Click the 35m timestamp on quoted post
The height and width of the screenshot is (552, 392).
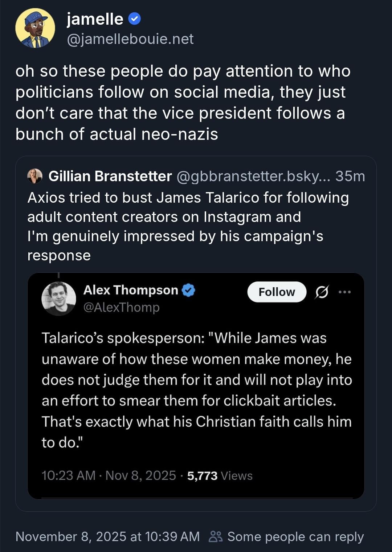pos(350,176)
